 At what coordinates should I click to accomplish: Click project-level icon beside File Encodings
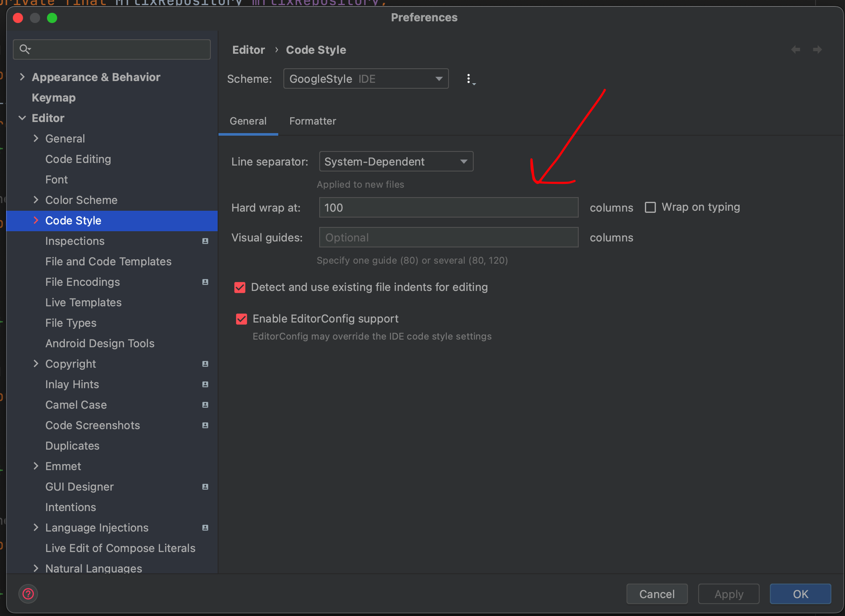[205, 282]
